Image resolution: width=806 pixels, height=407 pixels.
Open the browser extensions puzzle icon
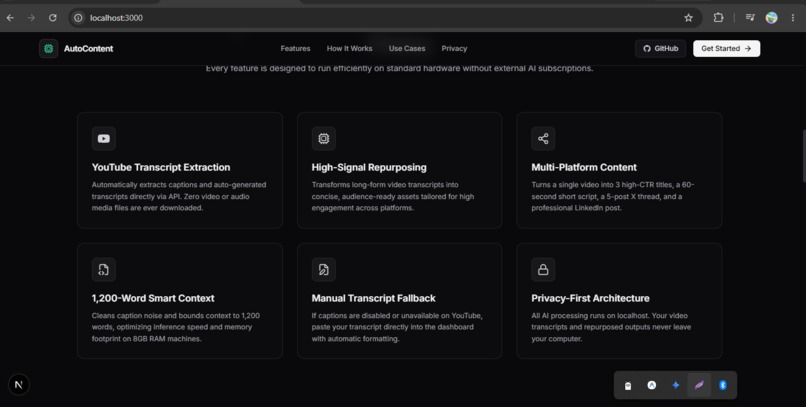[718, 17]
